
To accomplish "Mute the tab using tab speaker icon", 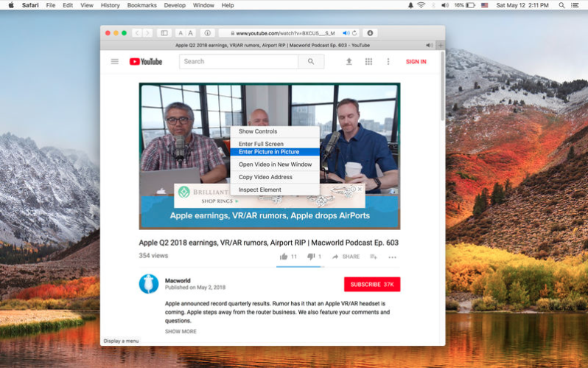I will click(x=429, y=45).
